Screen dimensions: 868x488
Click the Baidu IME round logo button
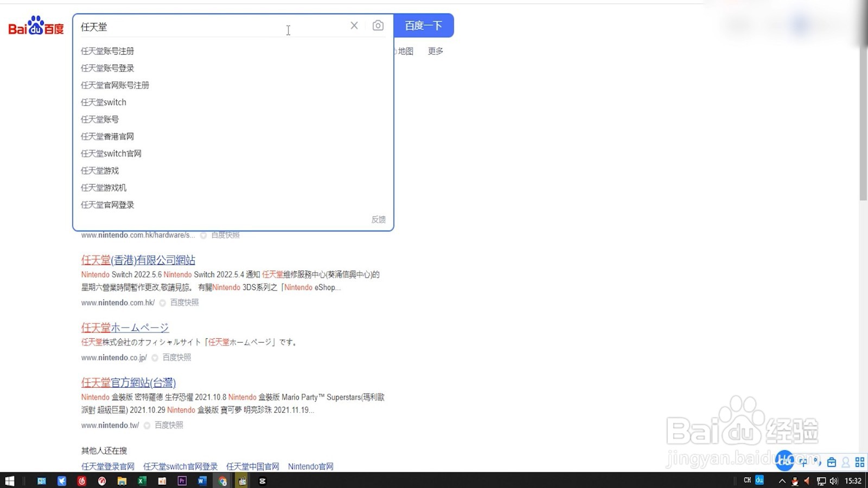click(x=784, y=461)
